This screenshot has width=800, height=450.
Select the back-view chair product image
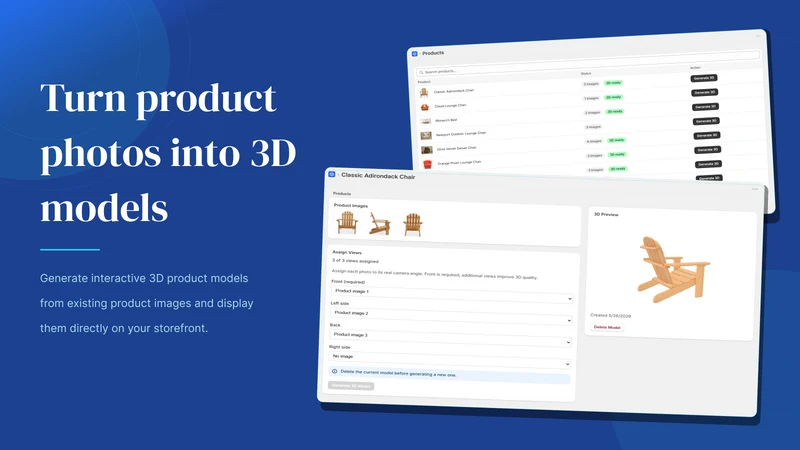(413, 225)
